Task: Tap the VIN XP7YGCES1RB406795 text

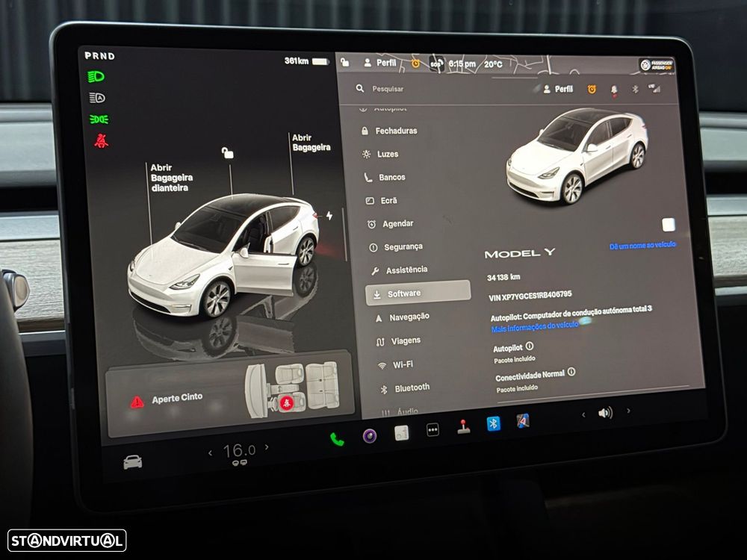Action: pos(530,295)
